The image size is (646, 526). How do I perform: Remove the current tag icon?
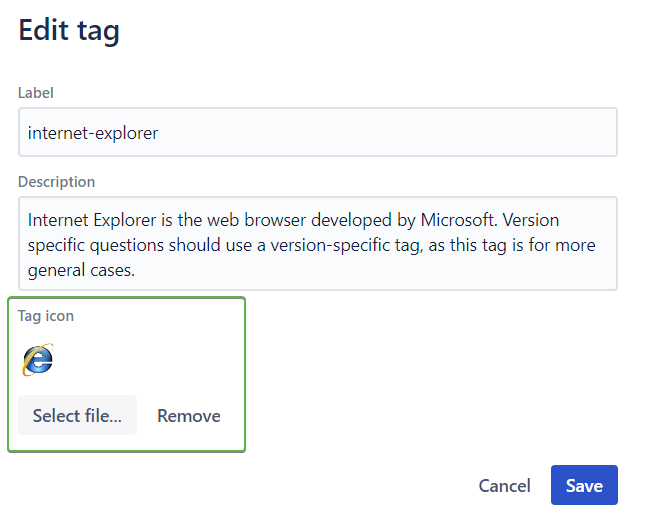coord(189,416)
